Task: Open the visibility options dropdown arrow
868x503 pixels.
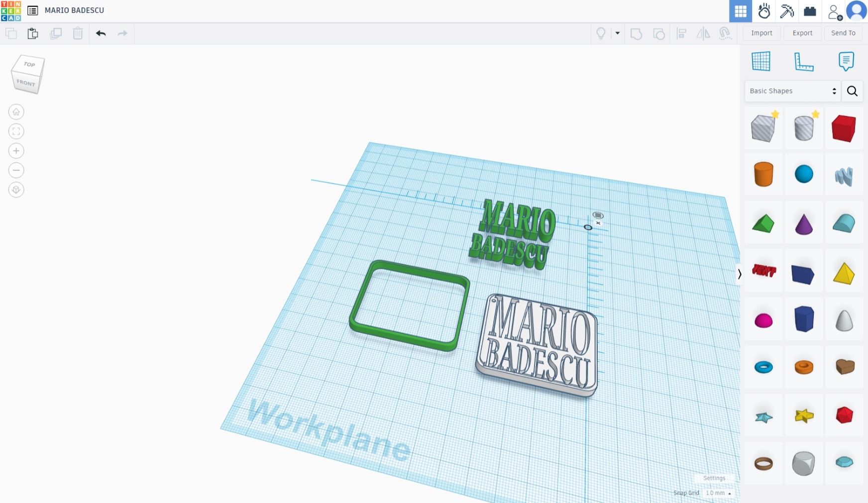Action: coord(618,33)
